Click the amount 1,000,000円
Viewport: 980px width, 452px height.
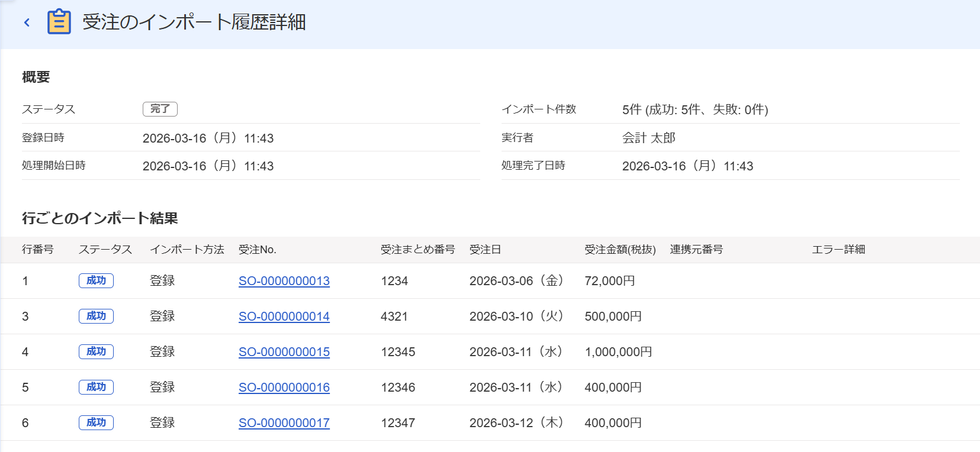(618, 352)
